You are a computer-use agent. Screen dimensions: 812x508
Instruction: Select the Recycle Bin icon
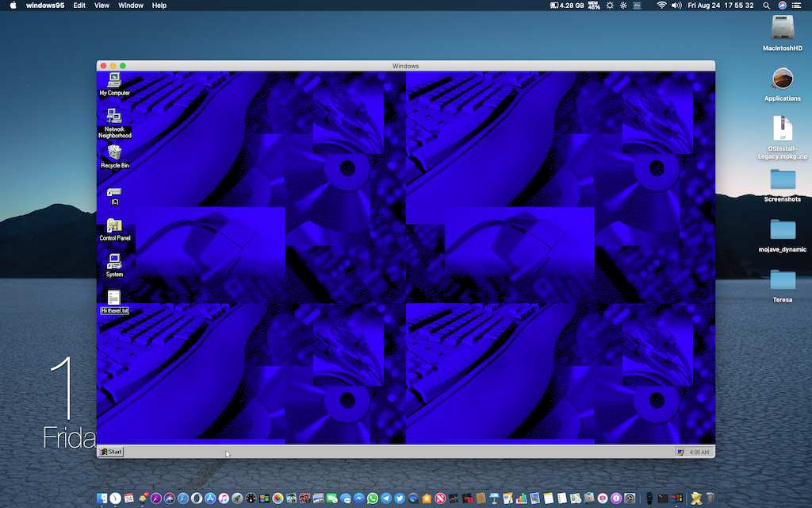[114, 156]
